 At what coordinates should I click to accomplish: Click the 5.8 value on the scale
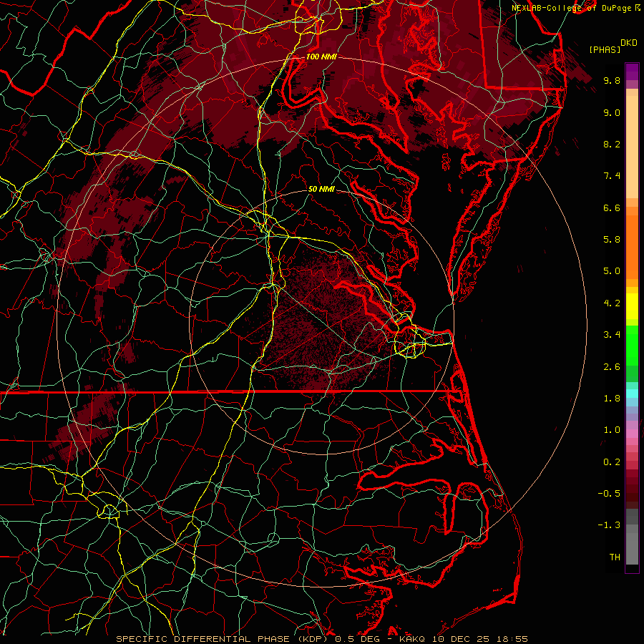pyautogui.click(x=612, y=240)
